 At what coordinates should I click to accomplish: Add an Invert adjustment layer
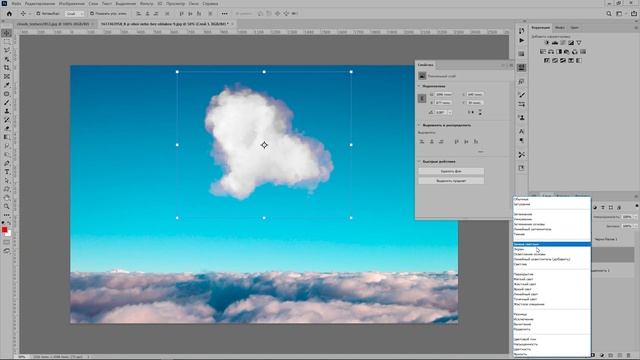(x=547, y=60)
